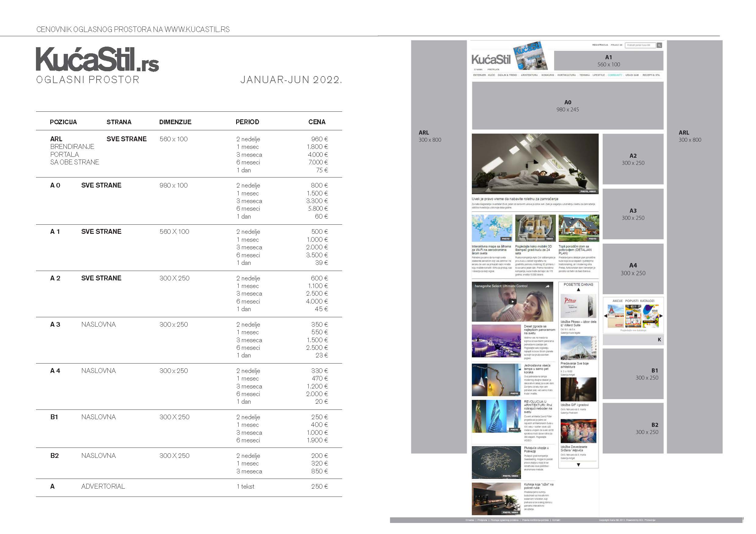Open article 'Uvek je pravo vreme da nabavite roletnu'
This screenshot has height=534, width=756.
tap(515, 199)
